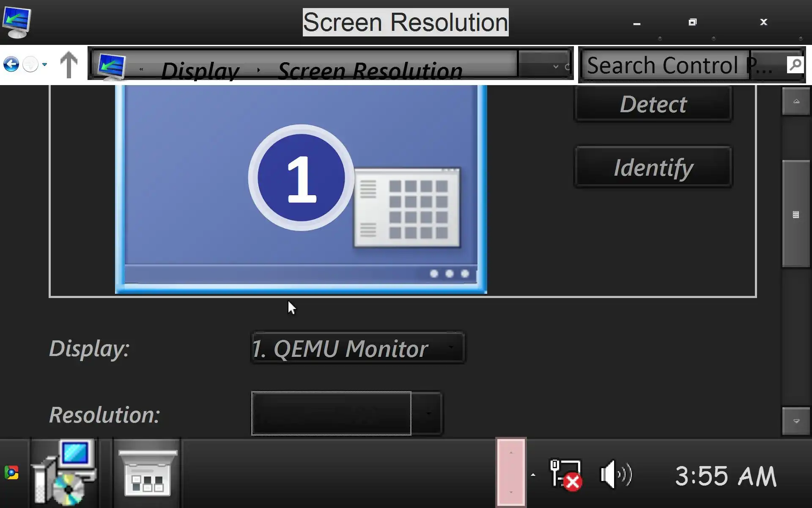Click Screen Resolution breadcrumb item
The height and width of the screenshot is (508, 812).
(x=370, y=70)
